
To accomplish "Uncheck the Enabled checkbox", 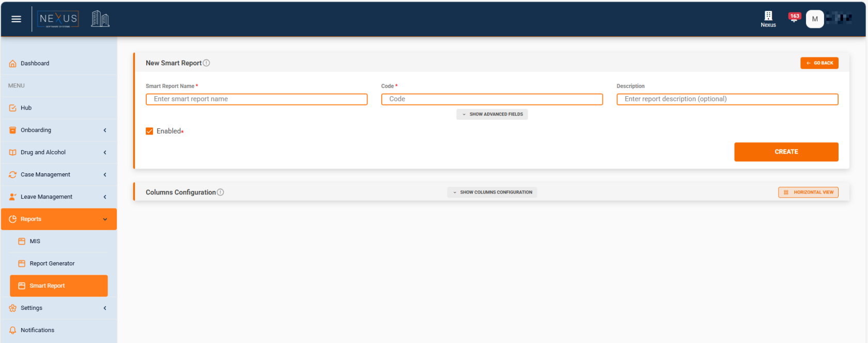I will coord(149,131).
